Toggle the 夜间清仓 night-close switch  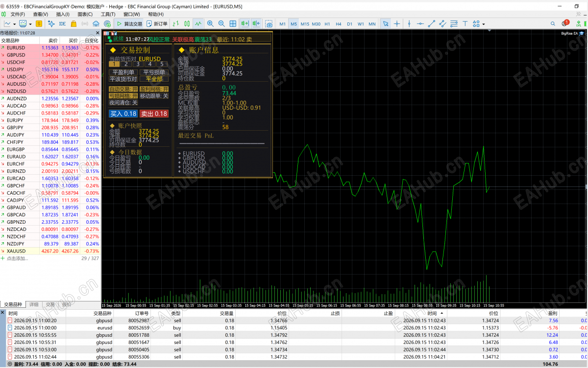(123, 103)
